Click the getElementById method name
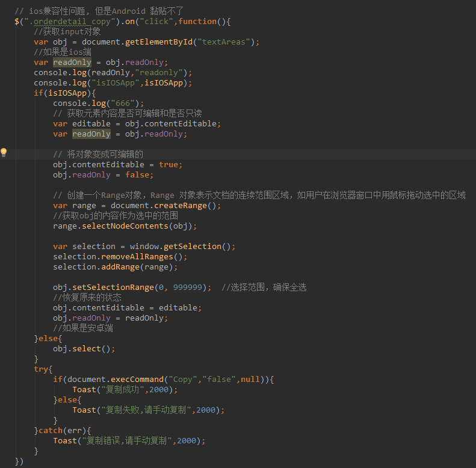Image resolution: width=476 pixels, height=468 pixels. click(x=159, y=42)
